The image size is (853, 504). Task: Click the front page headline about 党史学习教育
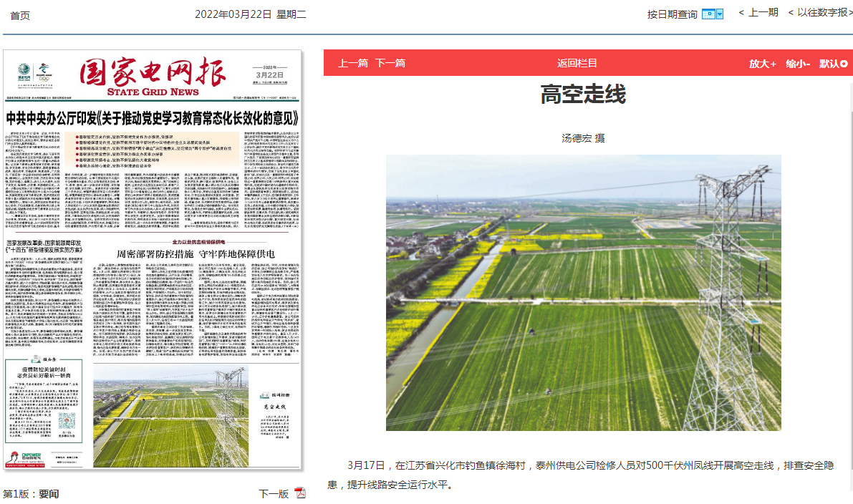[x=153, y=118]
